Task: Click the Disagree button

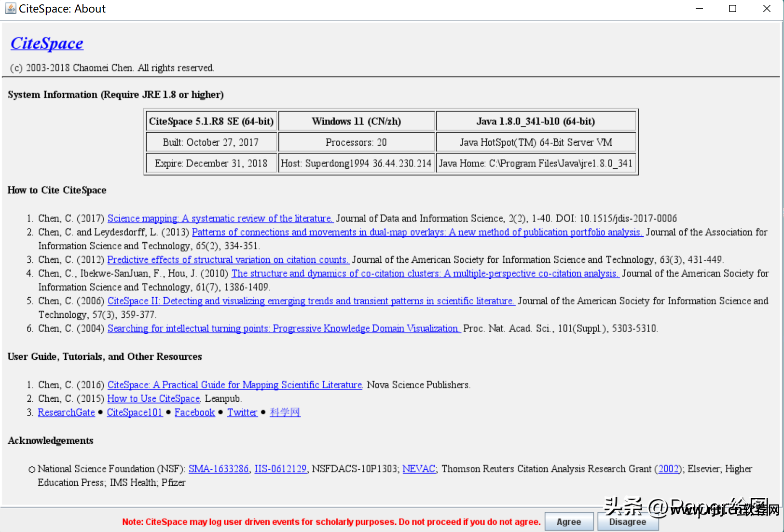Action: click(628, 521)
